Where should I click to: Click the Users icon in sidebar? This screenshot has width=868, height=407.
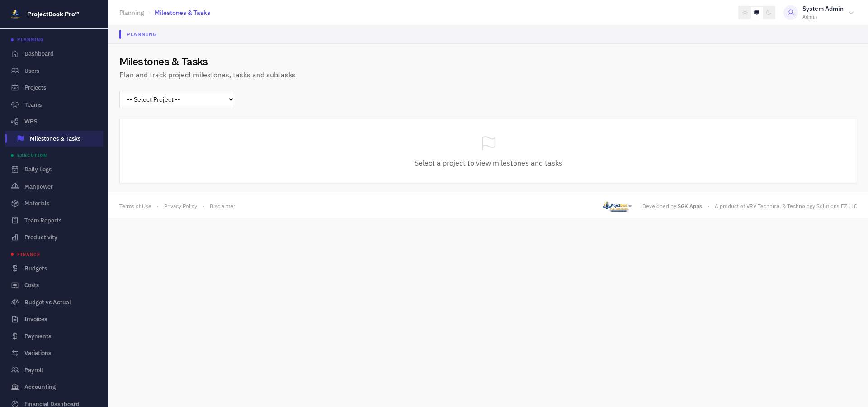click(x=15, y=71)
